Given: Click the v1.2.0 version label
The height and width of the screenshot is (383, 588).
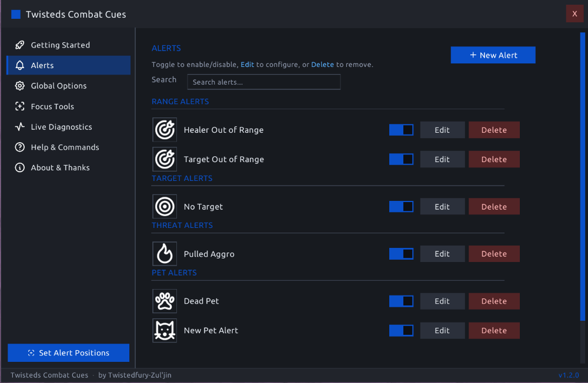Looking at the screenshot, I should pyautogui.click(x=569, y=375).
